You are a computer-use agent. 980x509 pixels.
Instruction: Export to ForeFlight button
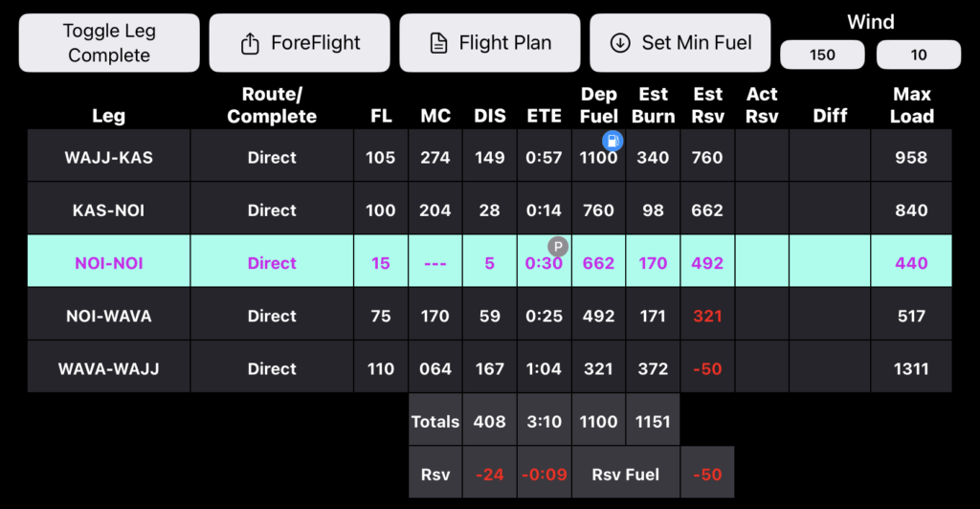tap(300, 43)
